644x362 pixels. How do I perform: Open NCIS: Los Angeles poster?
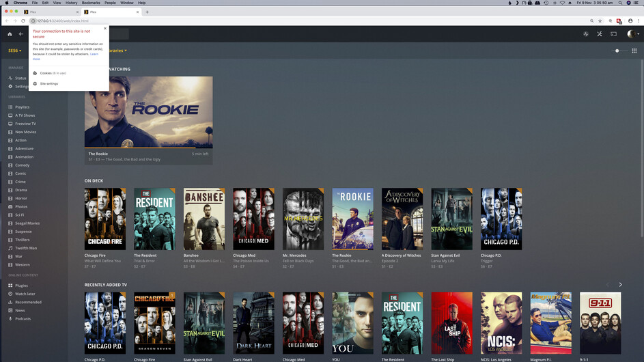click(501, 323)
